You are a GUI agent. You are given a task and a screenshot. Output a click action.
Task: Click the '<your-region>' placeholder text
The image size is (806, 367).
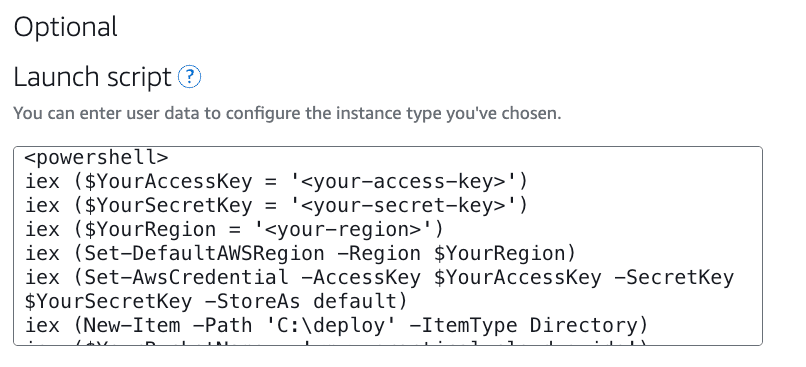(342, 230)
